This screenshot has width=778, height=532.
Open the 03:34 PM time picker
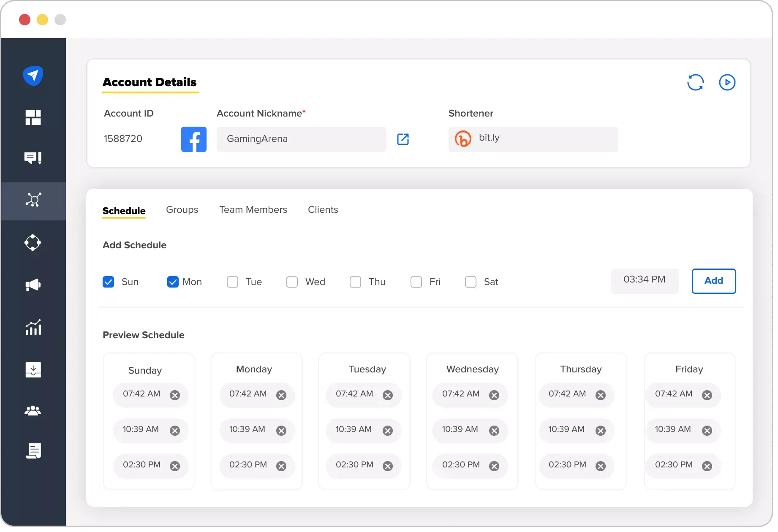pyautogui.click(x=645, y=280)
